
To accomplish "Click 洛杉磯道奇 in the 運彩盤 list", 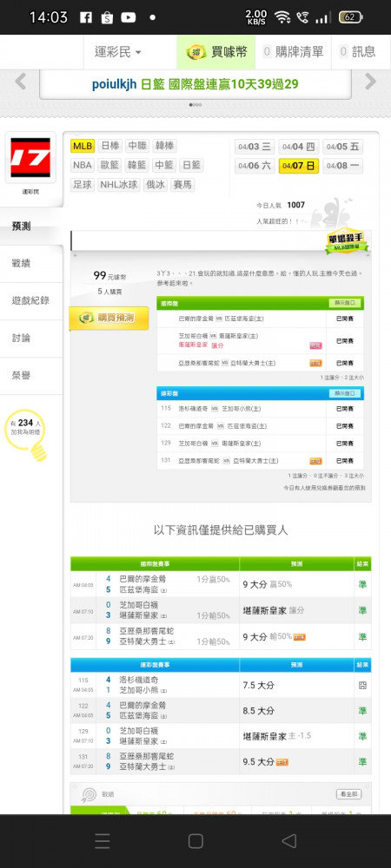I will (191, 409).
